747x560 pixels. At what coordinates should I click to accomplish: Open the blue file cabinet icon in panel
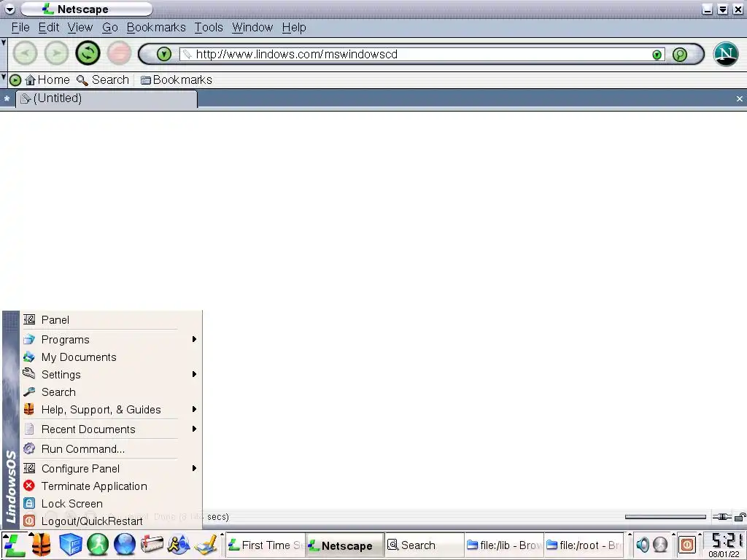pos(71,545)
